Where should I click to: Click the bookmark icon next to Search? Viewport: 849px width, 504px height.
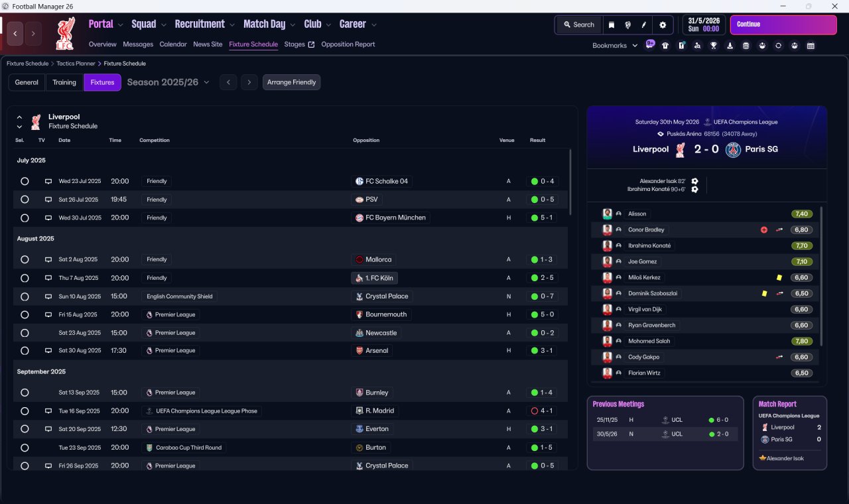coord(612,25)
